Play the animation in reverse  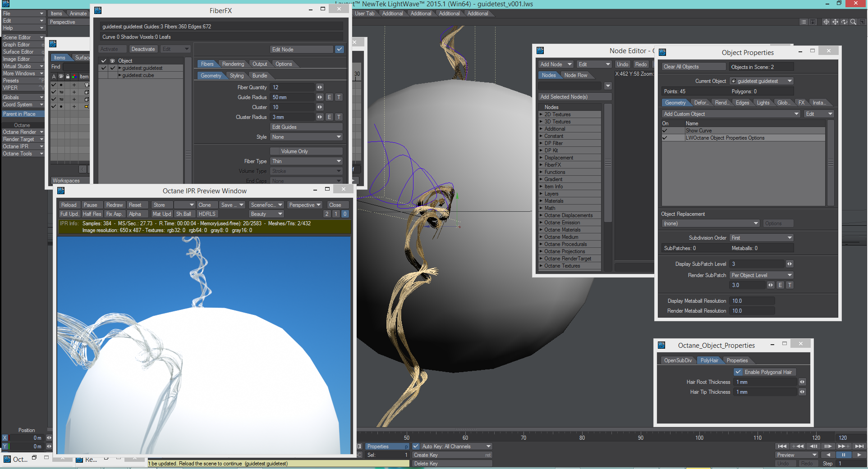pyautogui.click(x=828, y=455)
